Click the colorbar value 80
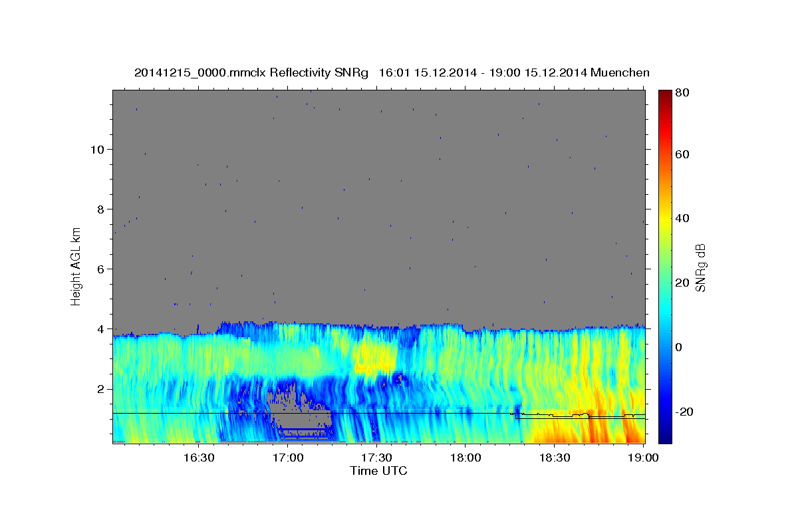798x532 pixels. tap(684, 92)
